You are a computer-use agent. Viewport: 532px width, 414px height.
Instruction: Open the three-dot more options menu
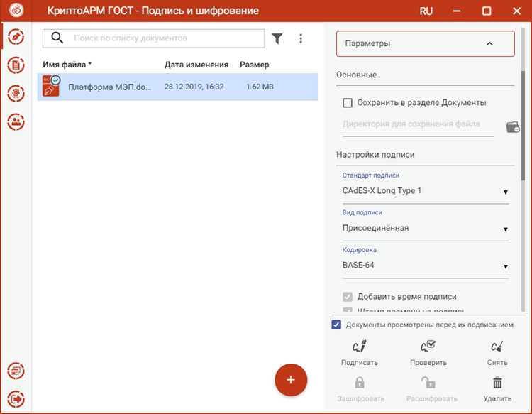click(x=301, y=38)
